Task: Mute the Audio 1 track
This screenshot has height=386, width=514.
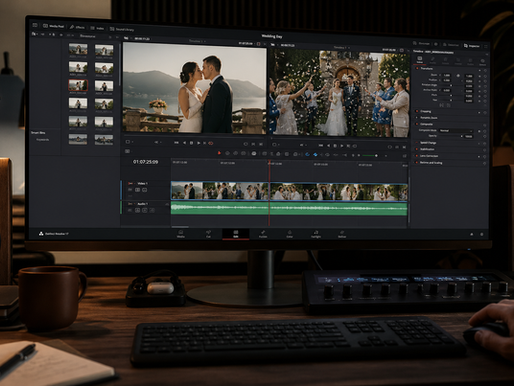Action: click(x=152, y=210)
